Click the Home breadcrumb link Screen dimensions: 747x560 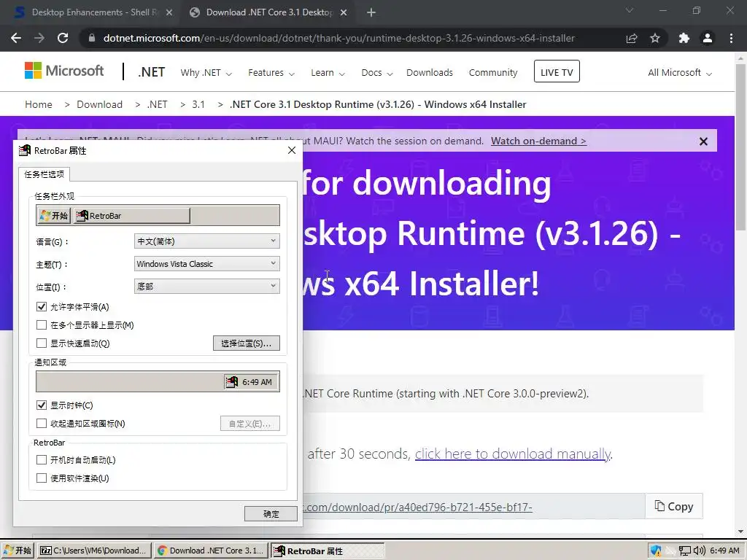39,104
